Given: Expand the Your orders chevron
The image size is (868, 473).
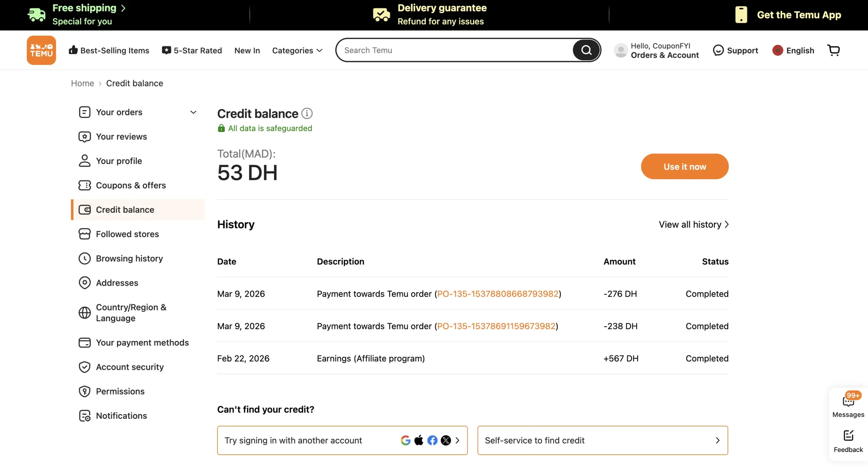Looking at the screenshot, I should [193, 112].
